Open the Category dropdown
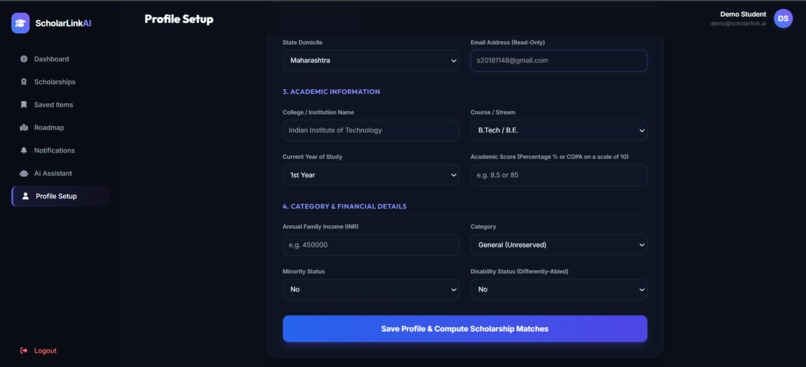 click(x=559, y=245)
